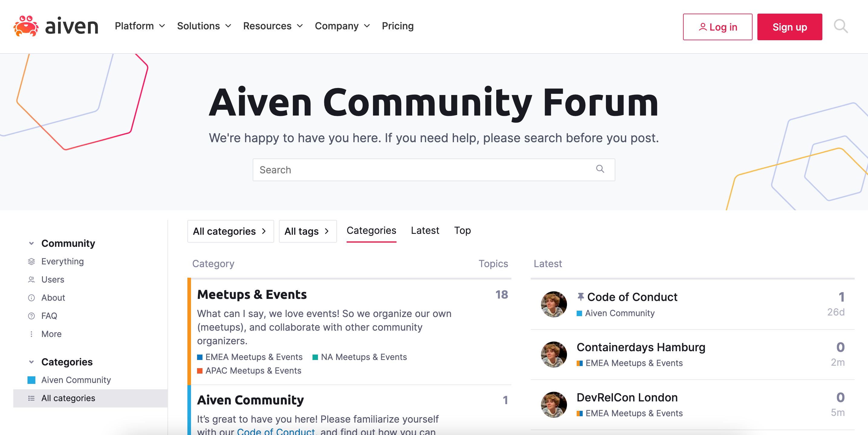Click the More vertical dots icon
This screenshot has height=435, width=868.
click(31, 334)
